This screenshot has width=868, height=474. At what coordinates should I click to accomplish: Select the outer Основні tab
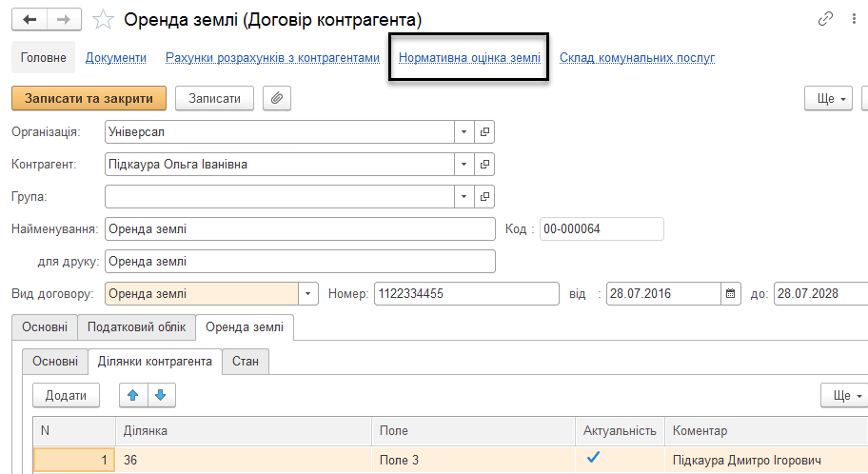point(45,327)
